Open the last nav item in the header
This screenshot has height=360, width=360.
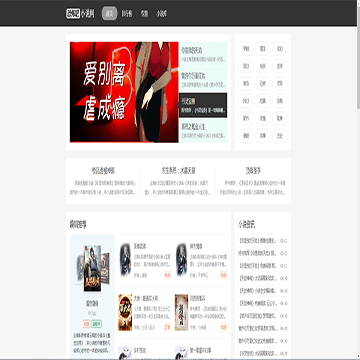click(162, 14)
